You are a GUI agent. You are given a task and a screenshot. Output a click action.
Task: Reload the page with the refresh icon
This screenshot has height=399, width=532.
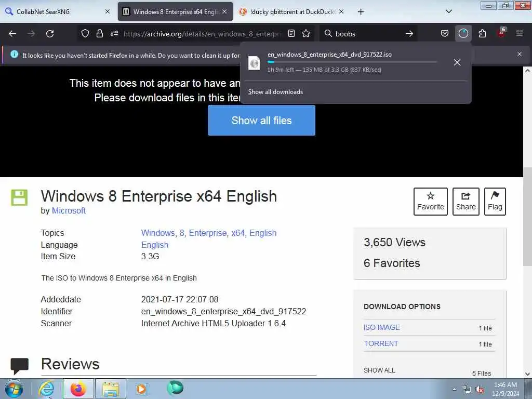[x=50, y=34]
